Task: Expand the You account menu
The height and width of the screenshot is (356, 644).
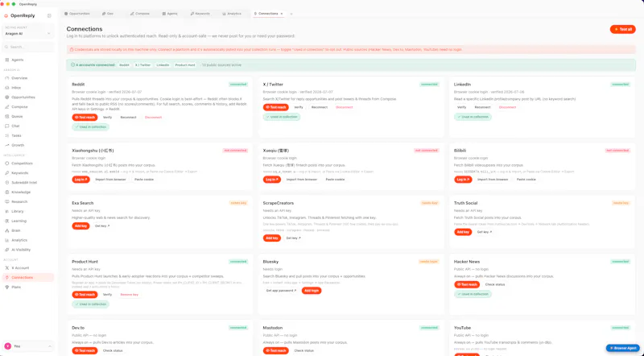Action: click(27, 346)
